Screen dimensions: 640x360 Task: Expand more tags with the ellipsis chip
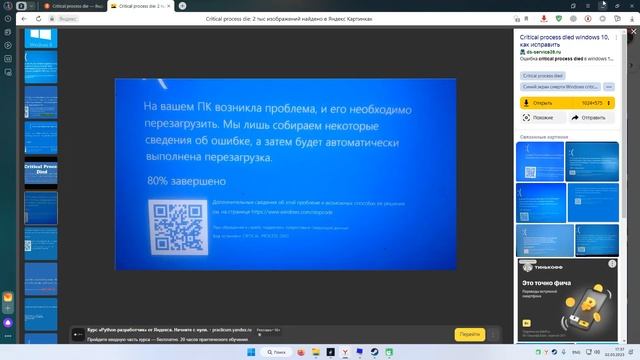609,87
